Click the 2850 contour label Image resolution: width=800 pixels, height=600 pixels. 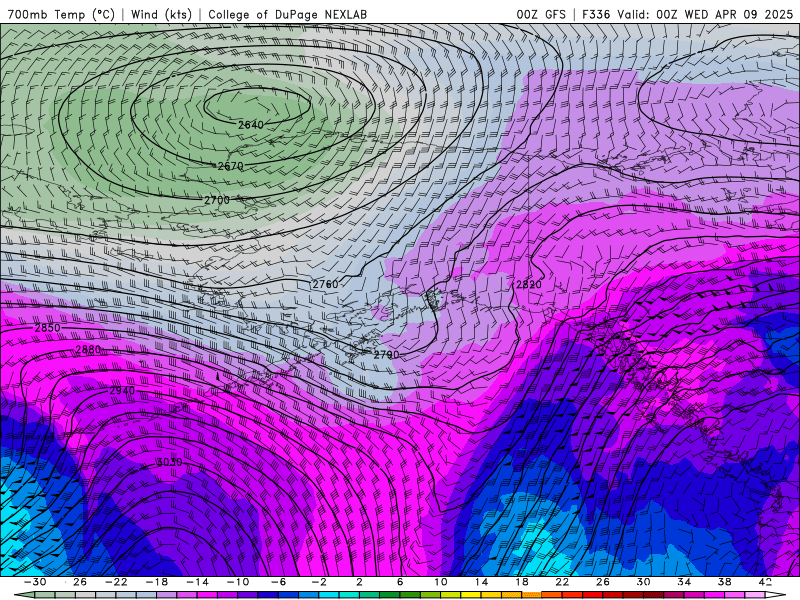point(47,328)
